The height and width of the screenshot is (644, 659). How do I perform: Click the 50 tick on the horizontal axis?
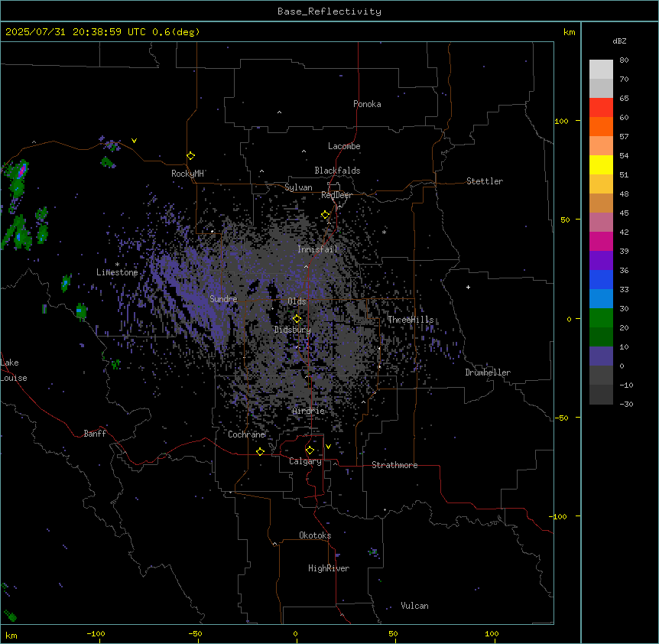coord(393,633)
